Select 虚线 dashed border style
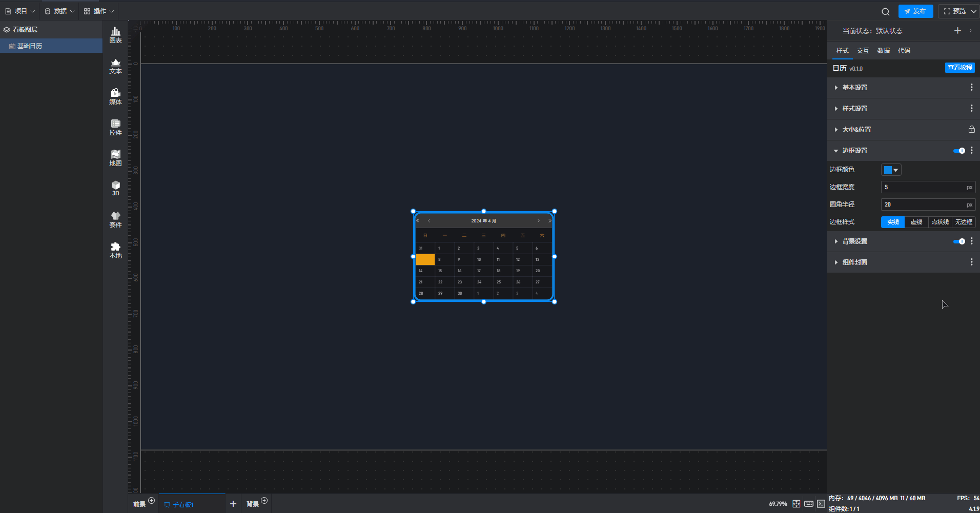The image size is (980, 513). pyautogui.click(x=916, y=222)
